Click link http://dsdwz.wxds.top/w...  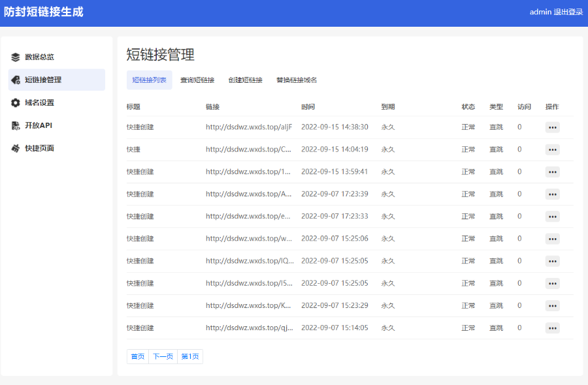point(249,239)
